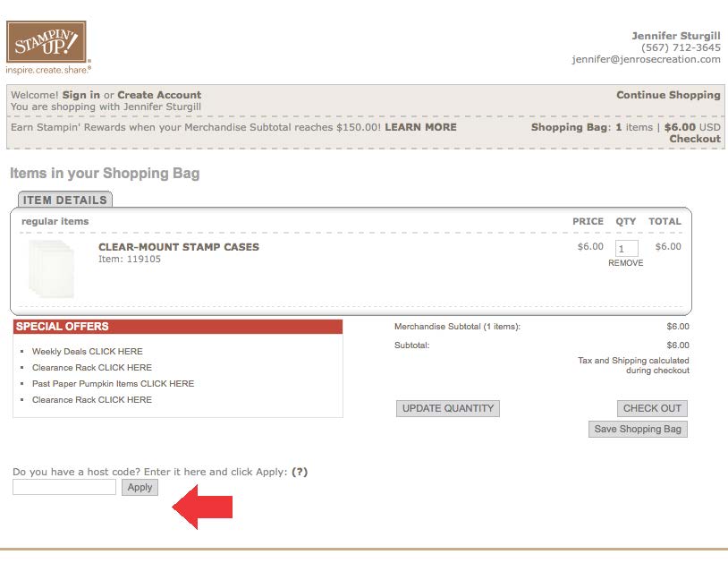
Task: Click the phone number (567) 712-3645
Action: 681,47
